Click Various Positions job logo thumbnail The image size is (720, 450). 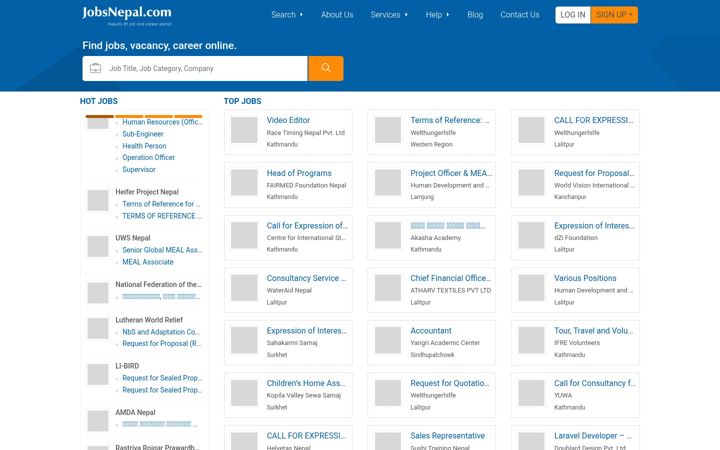click(531, 288)
